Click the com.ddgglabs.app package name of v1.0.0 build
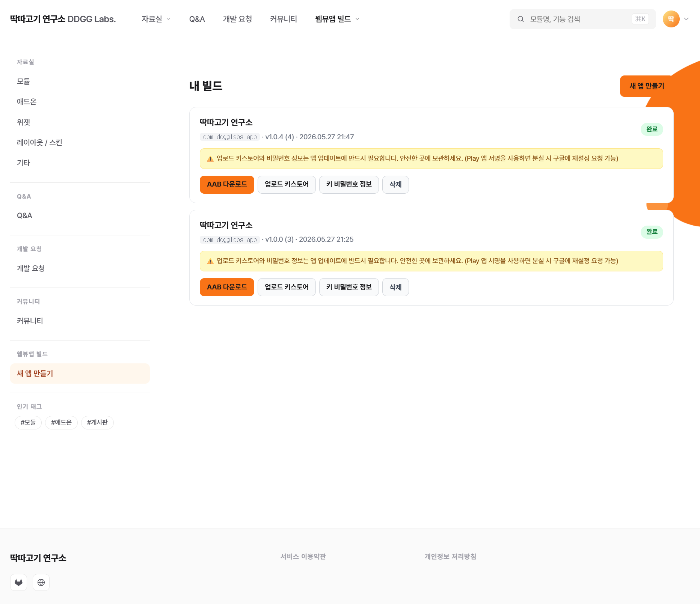 click(x=230, y=240)
